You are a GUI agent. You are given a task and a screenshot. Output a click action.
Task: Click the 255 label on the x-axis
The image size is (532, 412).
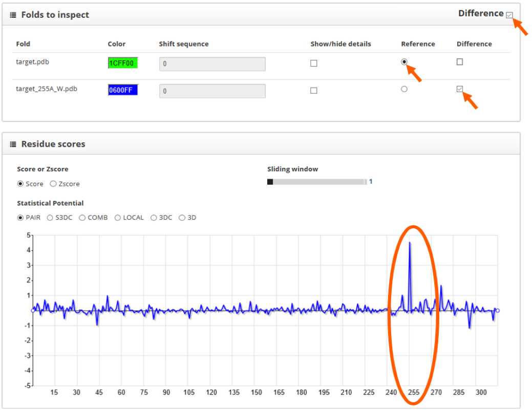coord(414,393)
